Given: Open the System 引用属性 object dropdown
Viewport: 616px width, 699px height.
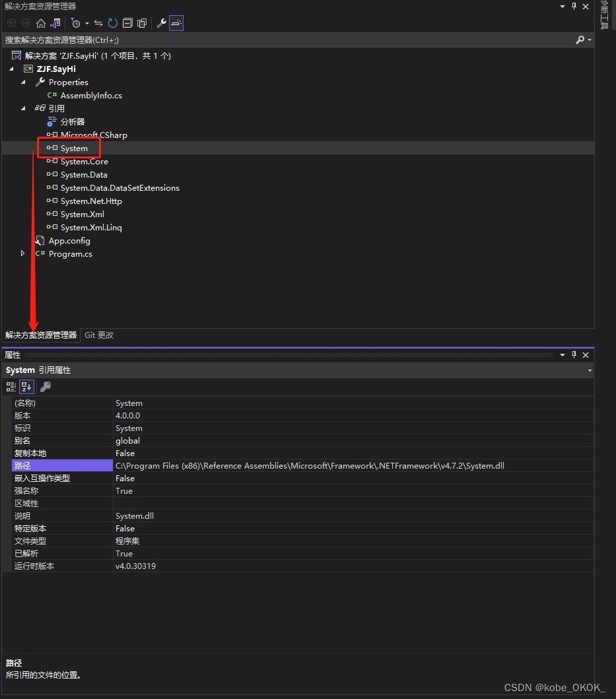Looking at the screenshot, I should click(590, 370).
